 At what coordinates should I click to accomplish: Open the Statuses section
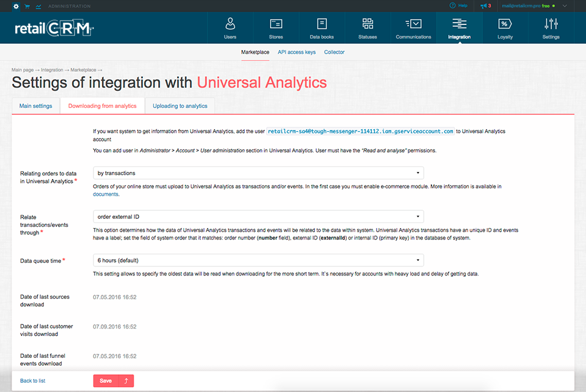pyautogui.click(x=367, y=29)
